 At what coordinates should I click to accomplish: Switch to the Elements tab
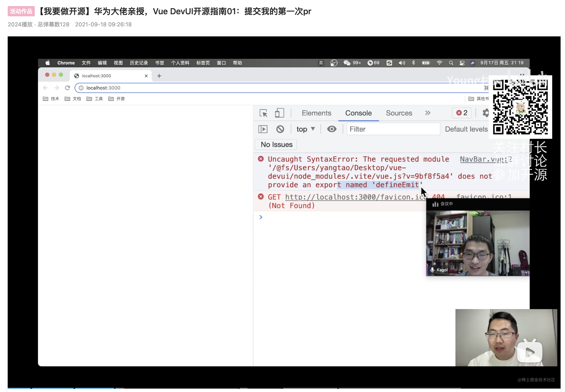[x=316, y=113]
